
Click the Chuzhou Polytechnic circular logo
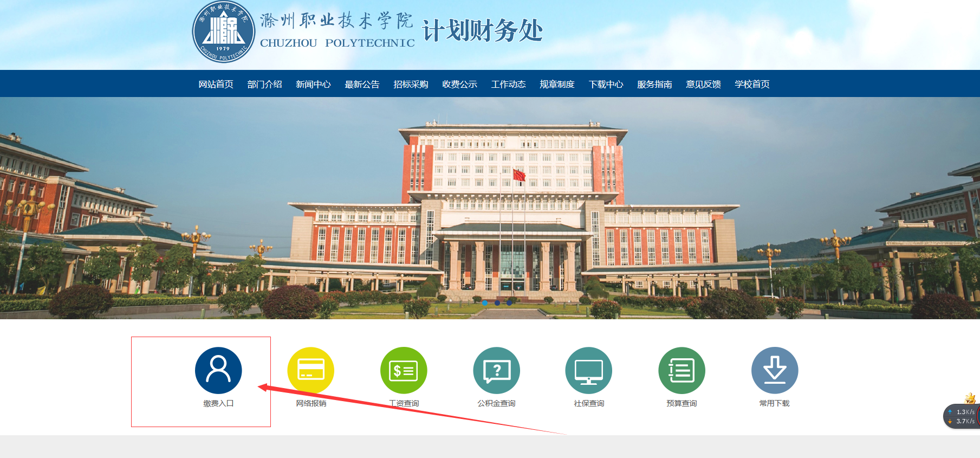224,31
